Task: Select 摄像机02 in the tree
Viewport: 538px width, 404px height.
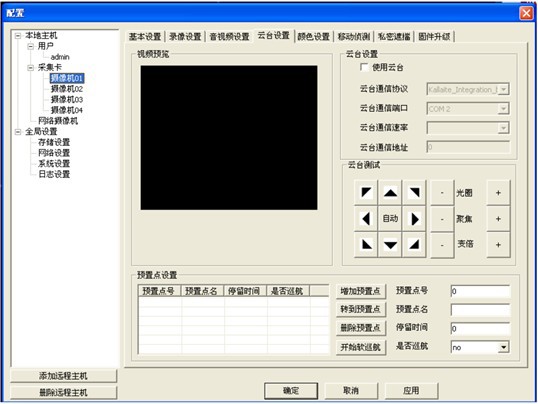Action: (x=67, y=89)
